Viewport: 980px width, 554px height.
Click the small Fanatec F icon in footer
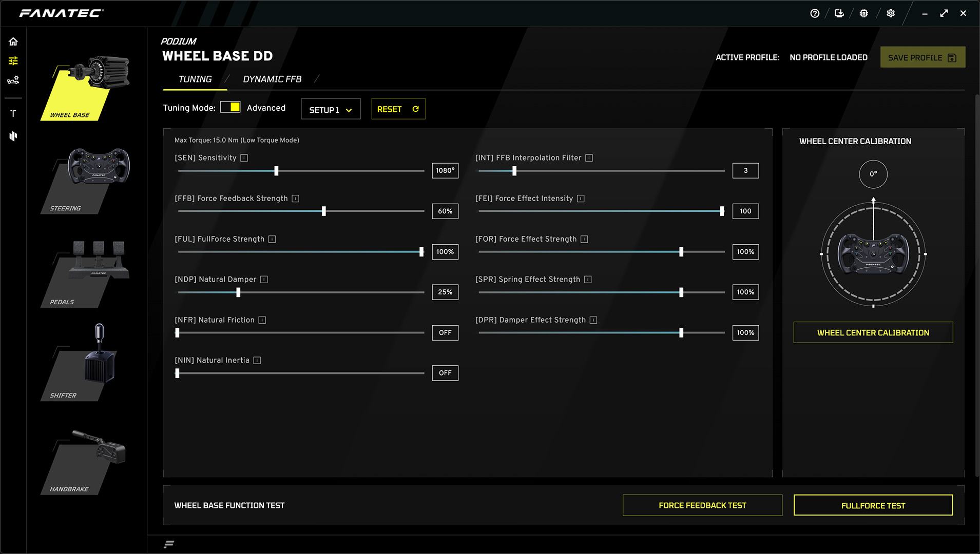point(169,544)
